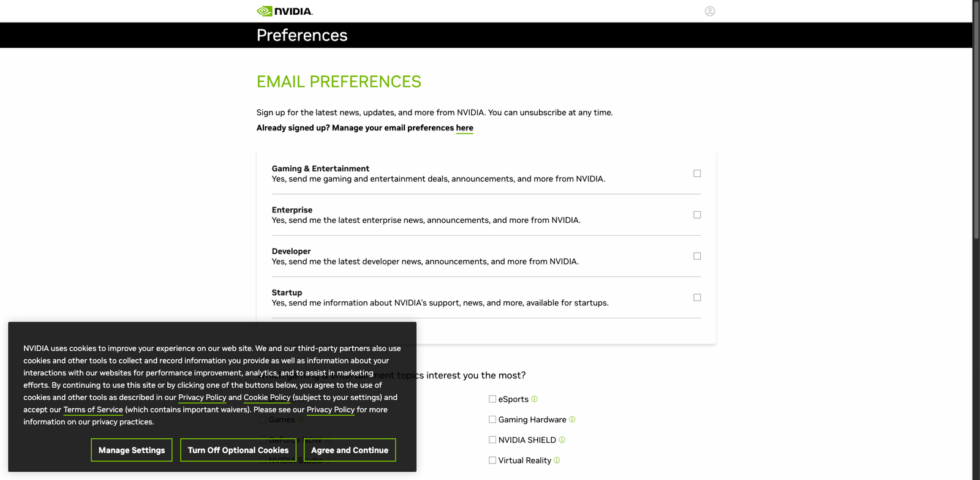Select the Startup email checkbox
Screen dimensions: 980x480
tap(697, 298)
